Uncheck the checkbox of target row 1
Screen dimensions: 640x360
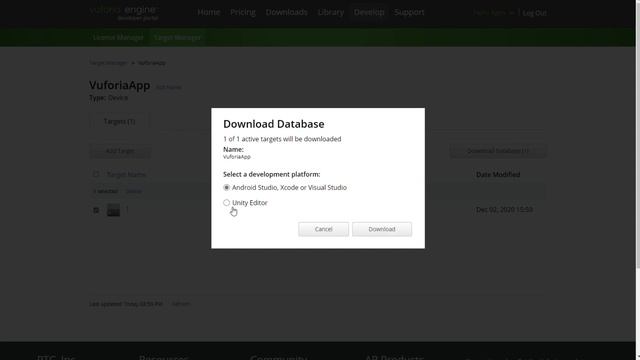[x=96, y=210]
